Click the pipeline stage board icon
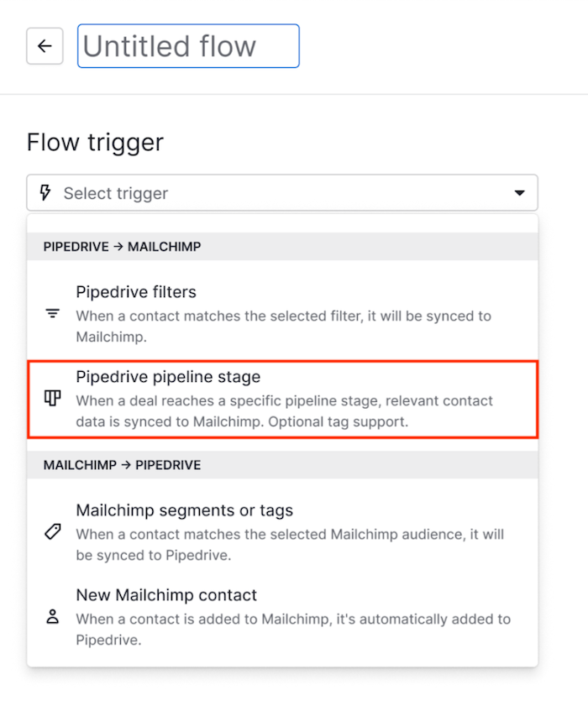Viewport: 588px width, 701px height. [x=53, y=399]
